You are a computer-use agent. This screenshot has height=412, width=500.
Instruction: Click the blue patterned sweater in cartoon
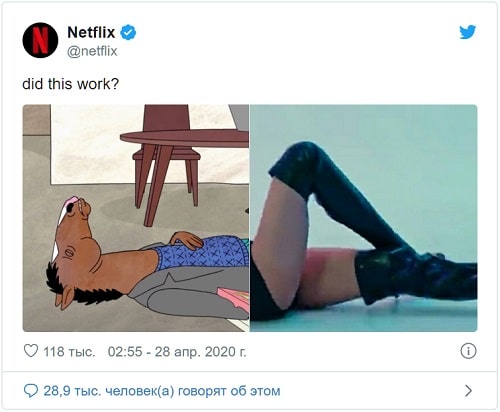(203, 253)
